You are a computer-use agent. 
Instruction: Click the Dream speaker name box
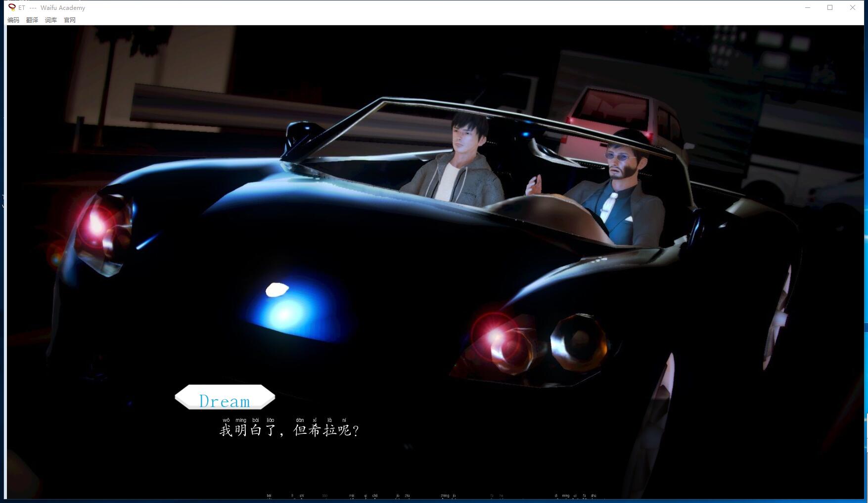pyautogui.click(x=225, y=398)
